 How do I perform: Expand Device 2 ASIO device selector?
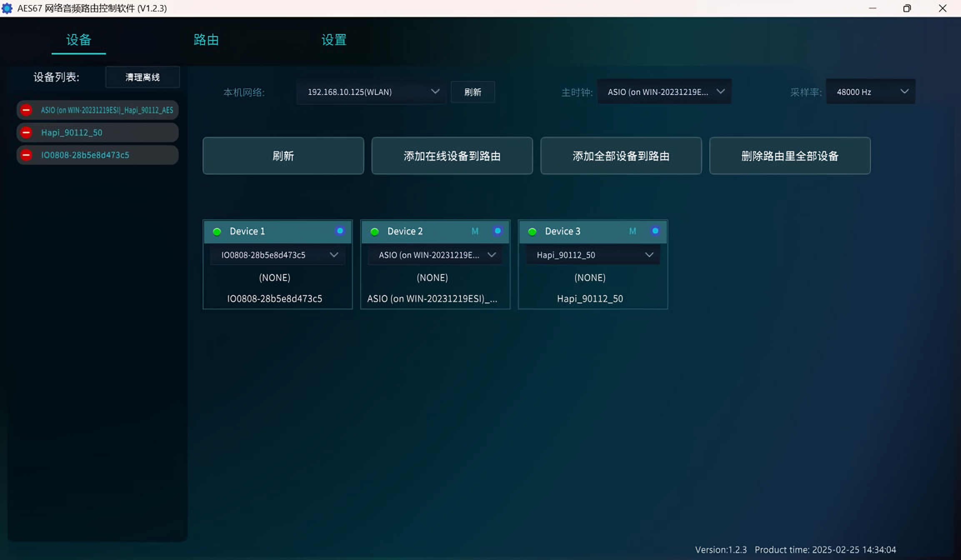(x=435, y=255)
